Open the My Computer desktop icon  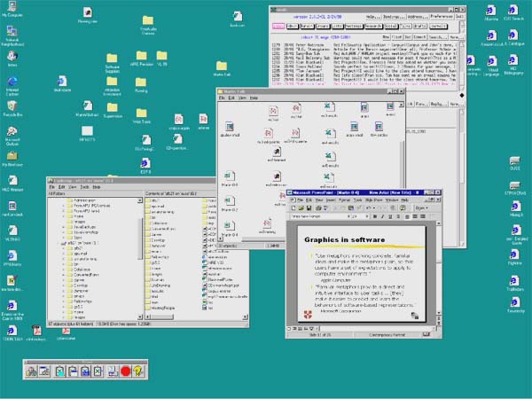tap(13, 8)
